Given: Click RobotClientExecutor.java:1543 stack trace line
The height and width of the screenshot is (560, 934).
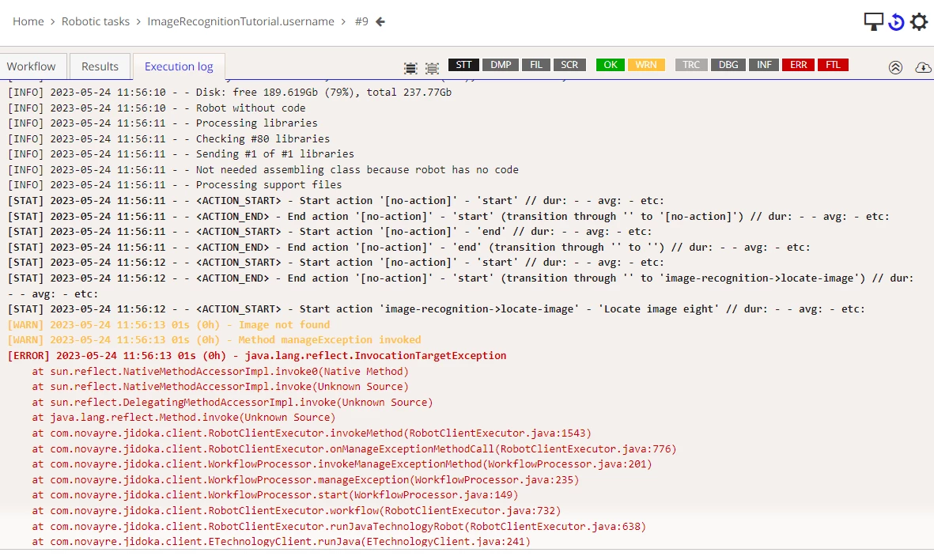Looking at the screenshot, I should click(312, 433).
